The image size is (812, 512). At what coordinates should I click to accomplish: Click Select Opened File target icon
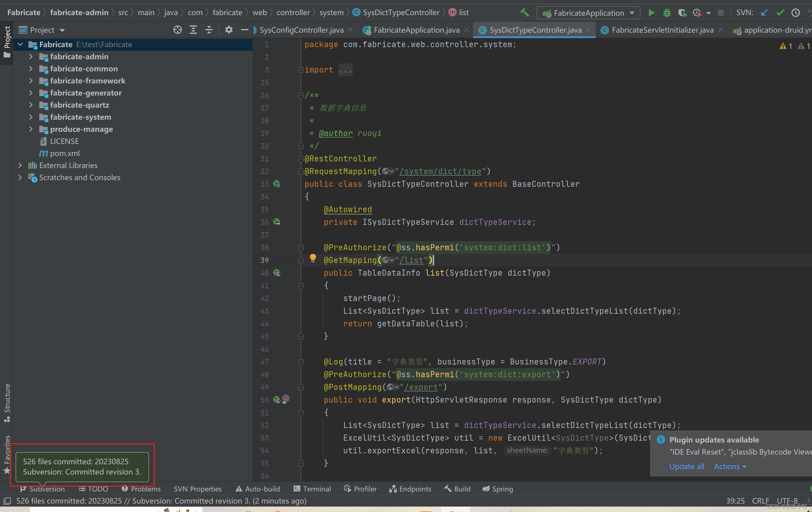coord(177,30)
